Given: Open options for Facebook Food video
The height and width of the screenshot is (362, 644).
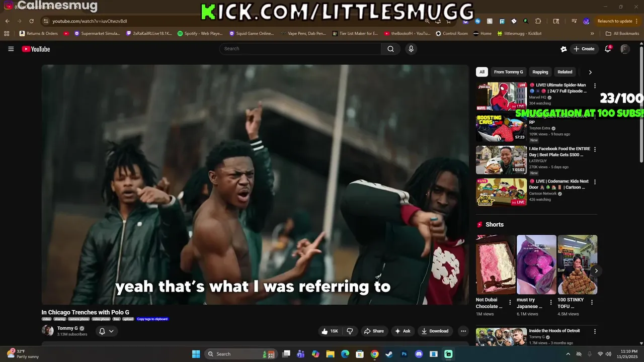Looking at the screenshot, I should click(x=595, y=150).
